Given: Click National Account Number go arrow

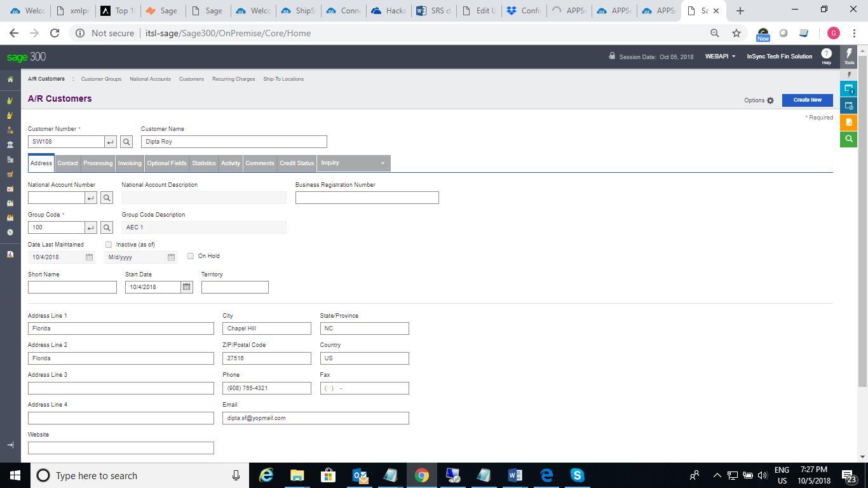Looking at the screenshot, I should pos(91,198).
